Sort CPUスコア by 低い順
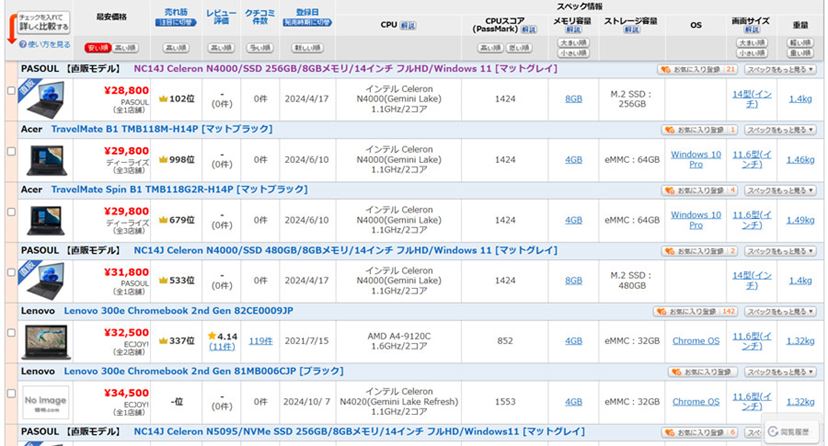 pos(520,48)
